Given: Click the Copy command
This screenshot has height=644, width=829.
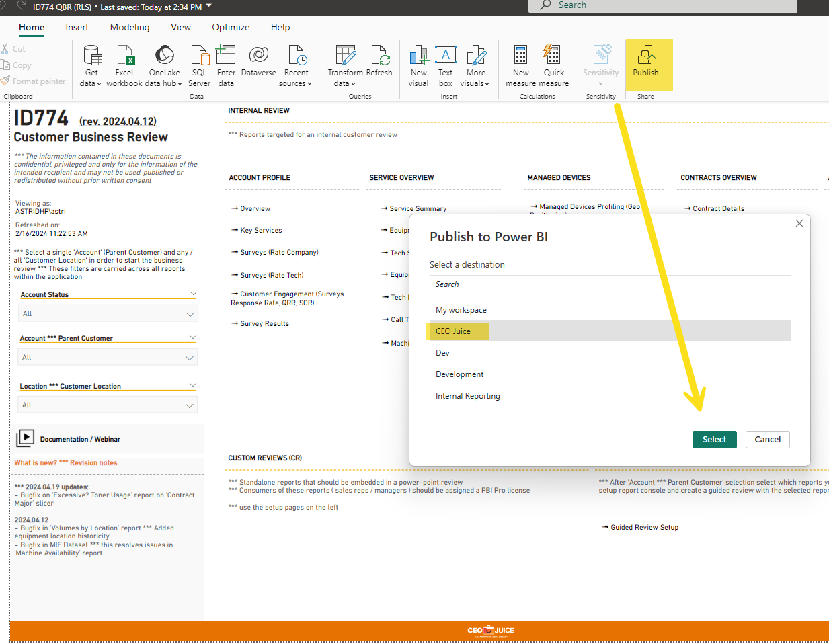Looking at the screenshot, I should pyautogui.click(x=17, y=65).
